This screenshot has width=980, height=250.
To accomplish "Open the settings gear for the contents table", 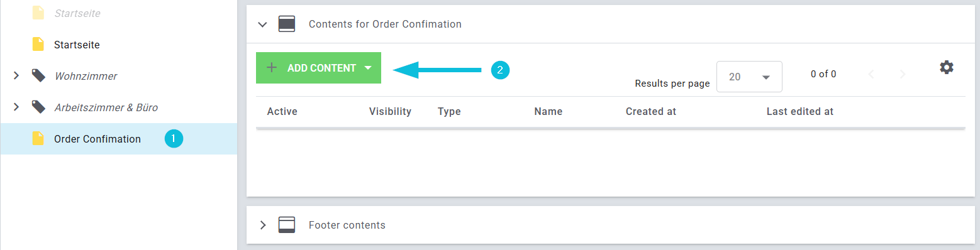I will (x=946, y=67).
